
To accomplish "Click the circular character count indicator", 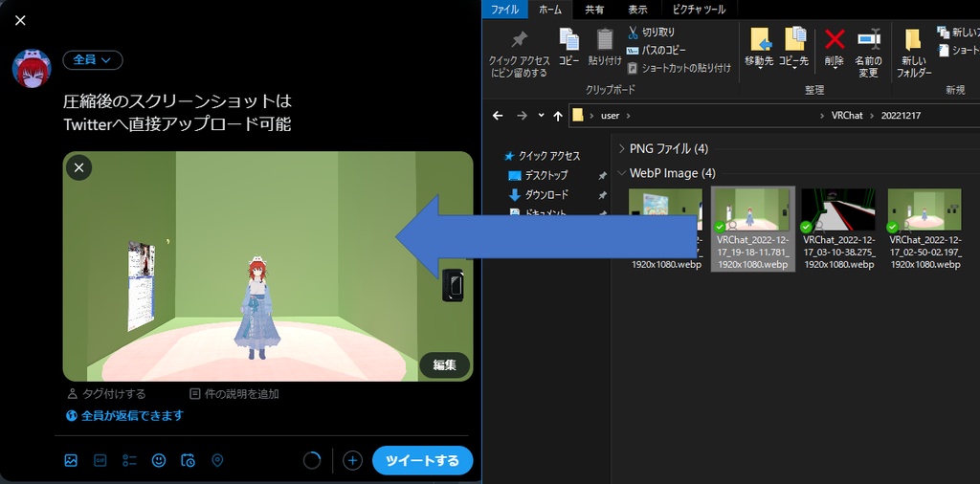I will click(312, 461).
